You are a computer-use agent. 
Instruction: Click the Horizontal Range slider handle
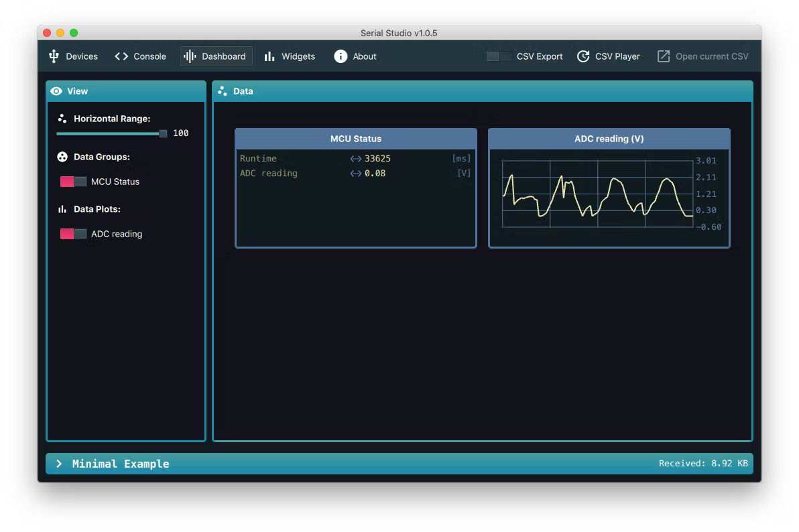click(163, 133)
